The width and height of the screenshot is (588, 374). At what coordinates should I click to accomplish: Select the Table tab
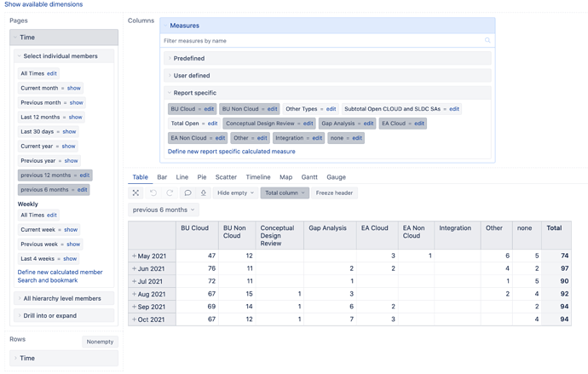click(x=141, y=177)
